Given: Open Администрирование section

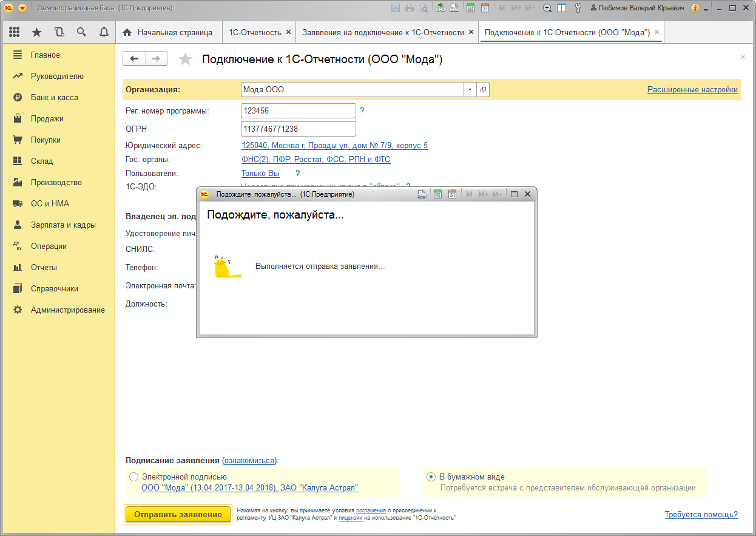Looking at the screenshot, I should (x=58, y=310).
